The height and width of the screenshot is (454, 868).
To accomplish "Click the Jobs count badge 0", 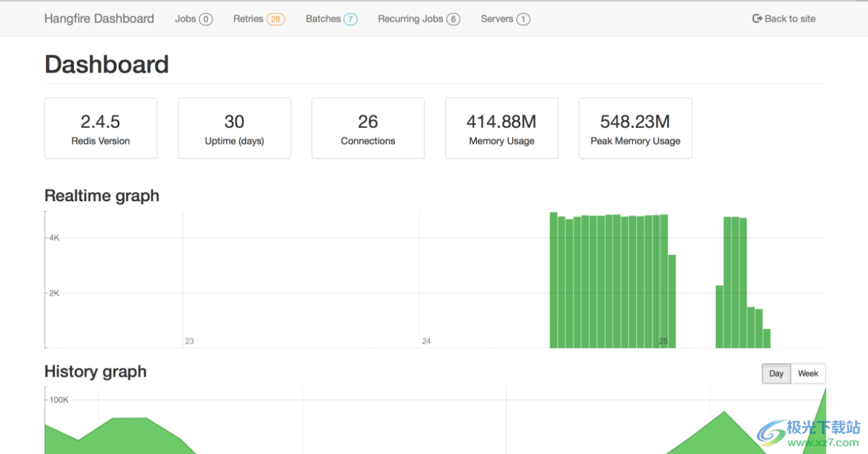I will (206, 20).
